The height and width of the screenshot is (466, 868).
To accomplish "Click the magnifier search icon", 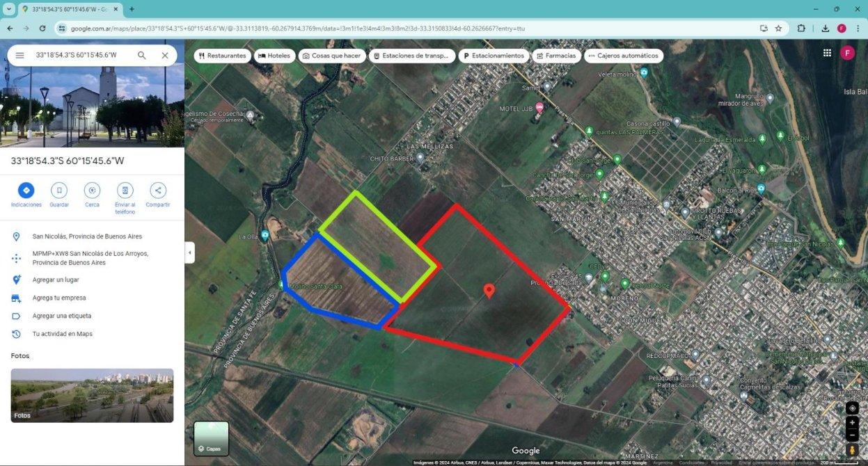I will pos(142,56).
